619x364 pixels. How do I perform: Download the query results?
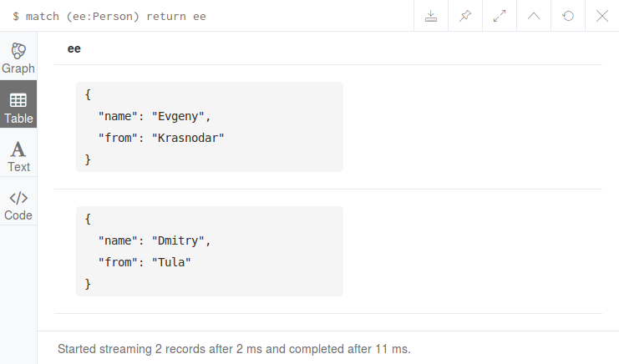[x=431, y=16]
